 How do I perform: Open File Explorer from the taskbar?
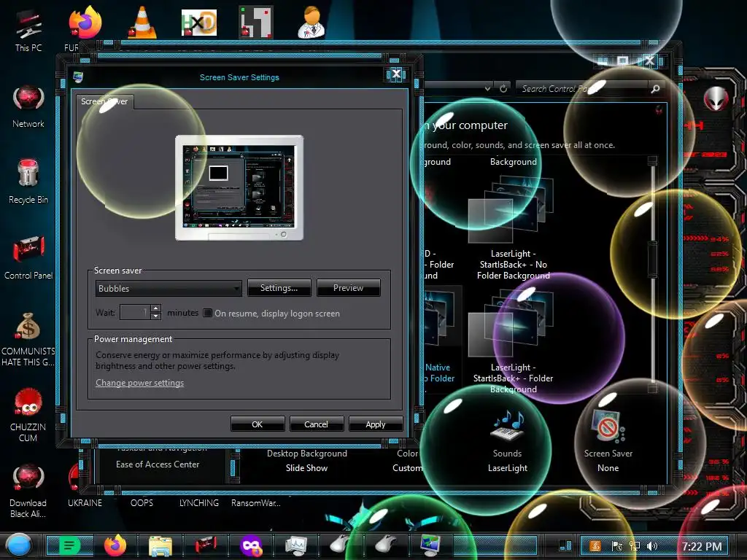(160, 546)
